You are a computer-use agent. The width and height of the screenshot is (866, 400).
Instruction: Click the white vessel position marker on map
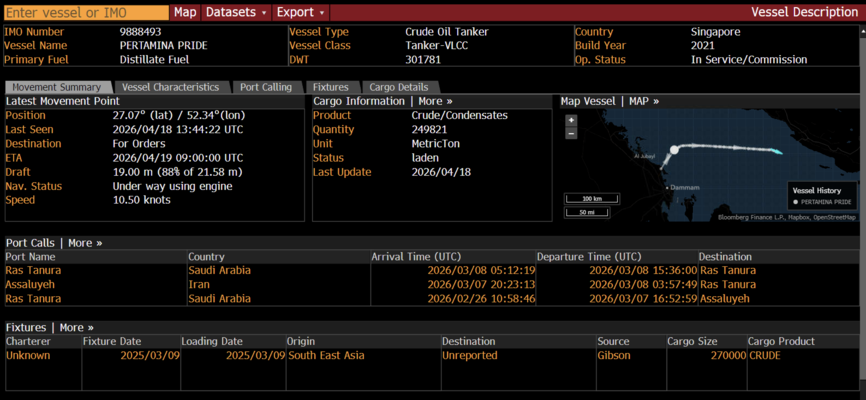[x=674, y=150]
